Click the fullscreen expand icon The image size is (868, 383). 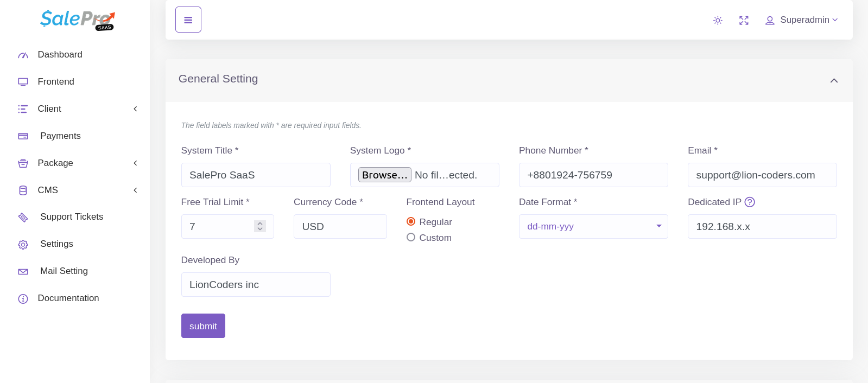click(744, 21)
